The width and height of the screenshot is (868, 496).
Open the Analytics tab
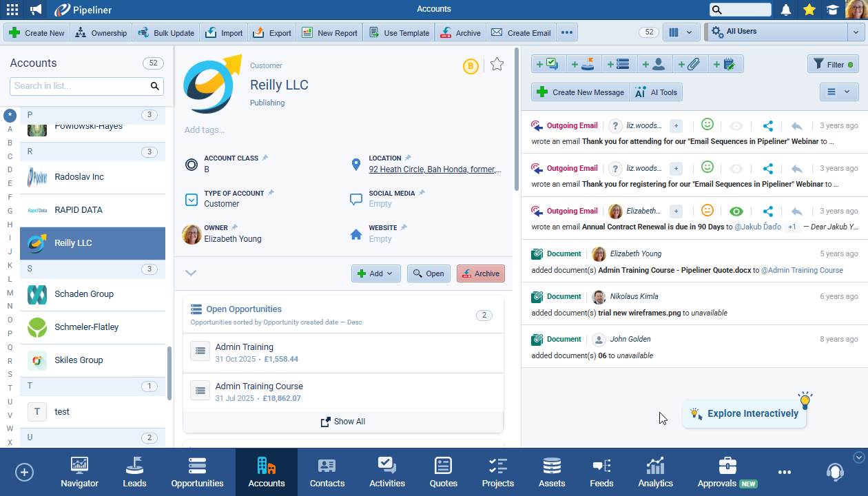coord(655,472)
